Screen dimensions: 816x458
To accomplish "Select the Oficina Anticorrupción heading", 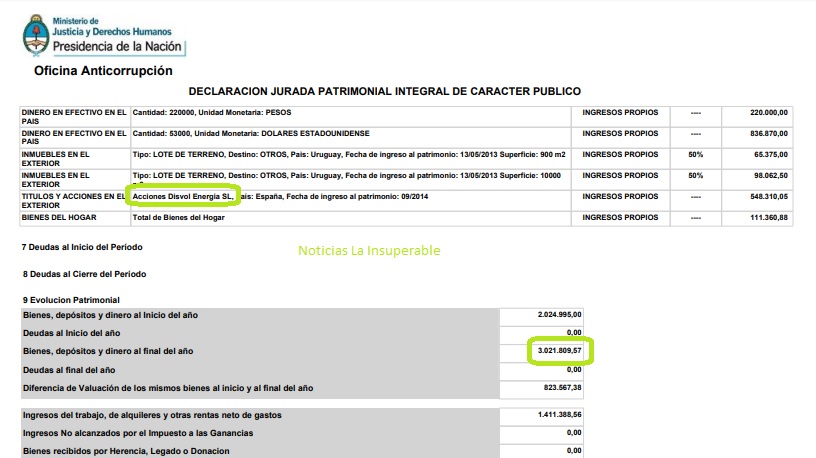I will point(103,71).
